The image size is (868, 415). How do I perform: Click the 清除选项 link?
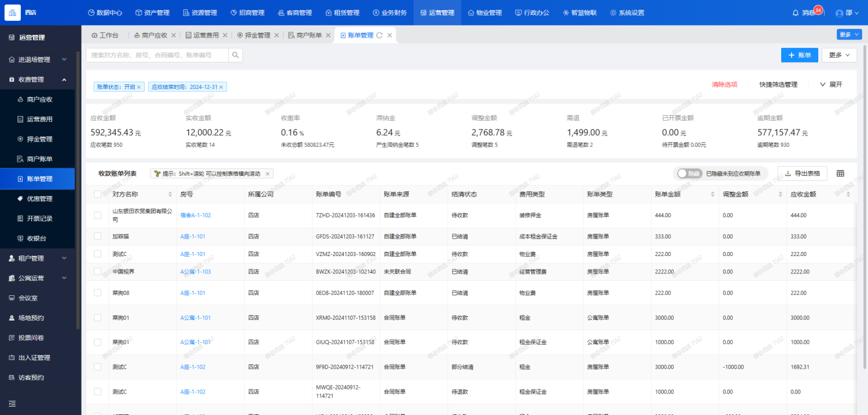tap(724, 84)
